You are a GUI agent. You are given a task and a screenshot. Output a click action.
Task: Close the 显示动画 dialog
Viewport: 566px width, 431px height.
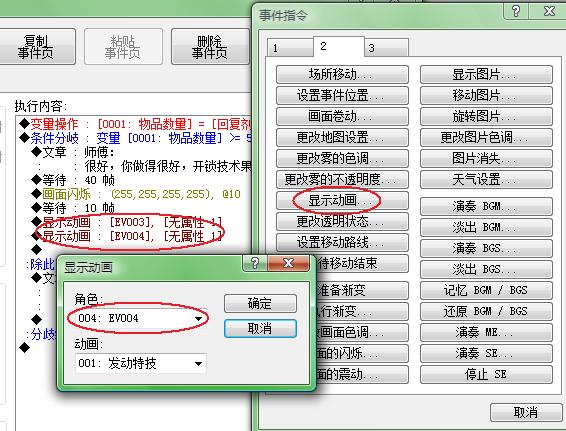point(288,263)
